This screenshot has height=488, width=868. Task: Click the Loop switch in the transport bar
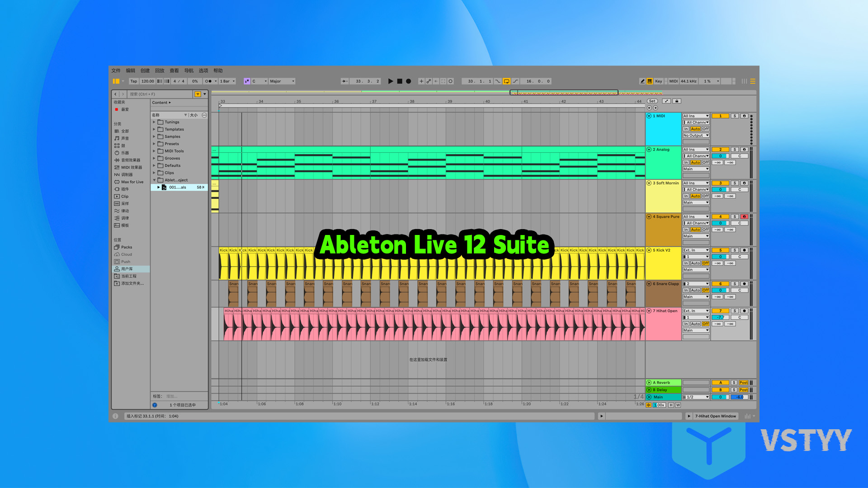click(507, 81)
